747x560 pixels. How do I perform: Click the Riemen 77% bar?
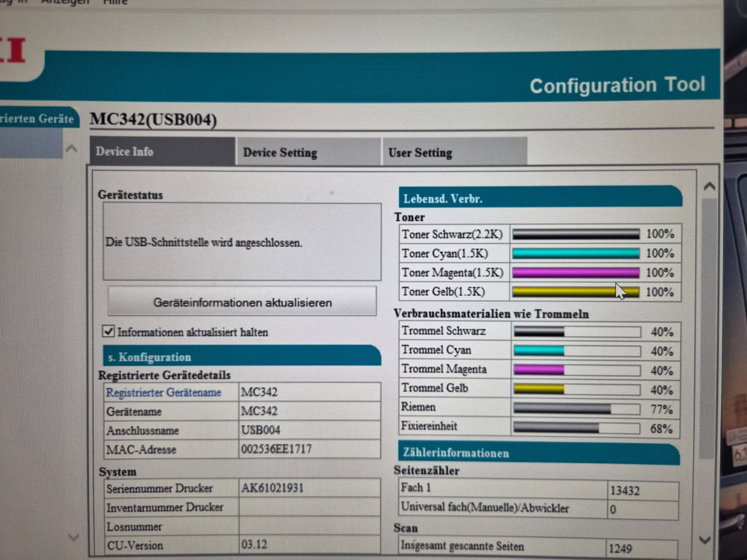tap(577, 409)
